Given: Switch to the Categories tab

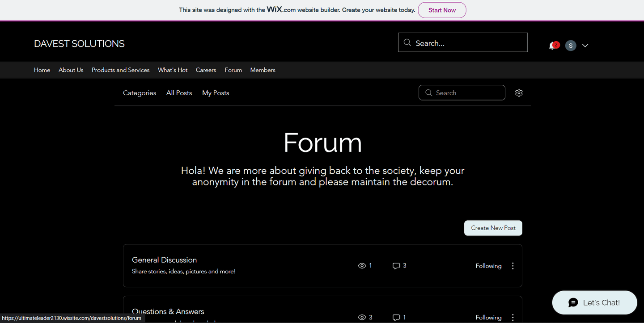Looking at the screenshot, I should point(140,93).
